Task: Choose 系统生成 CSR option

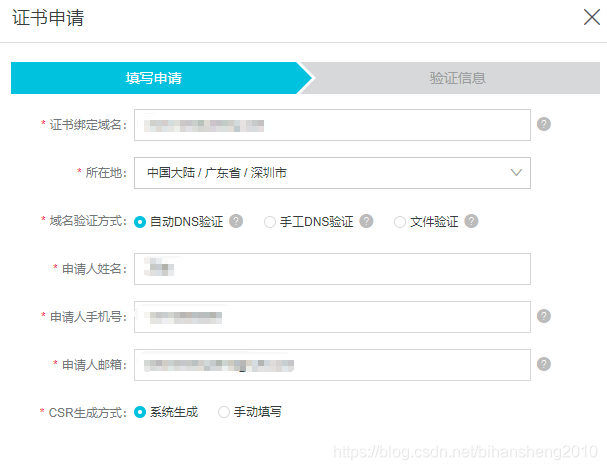Action: tap(140, 412)
